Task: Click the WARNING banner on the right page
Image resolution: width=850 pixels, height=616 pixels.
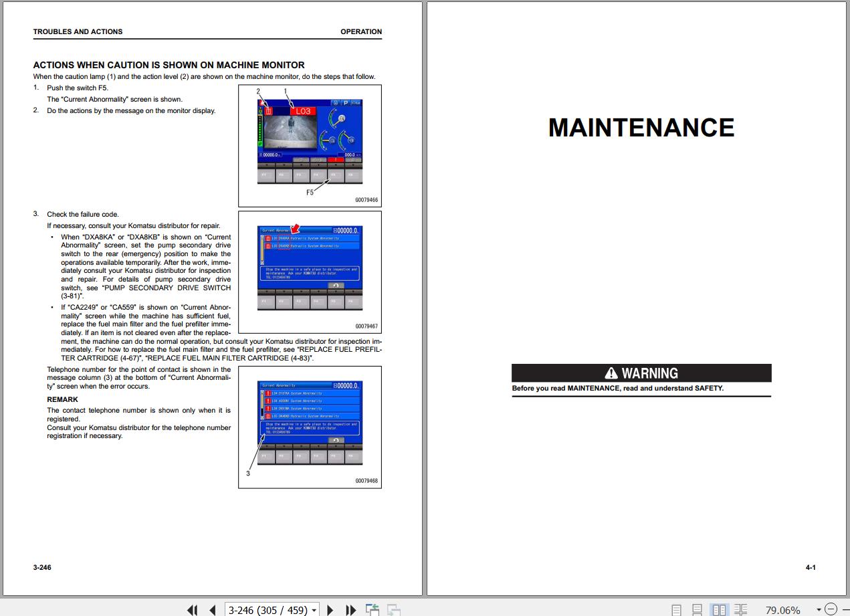Action: click(641, 373)
